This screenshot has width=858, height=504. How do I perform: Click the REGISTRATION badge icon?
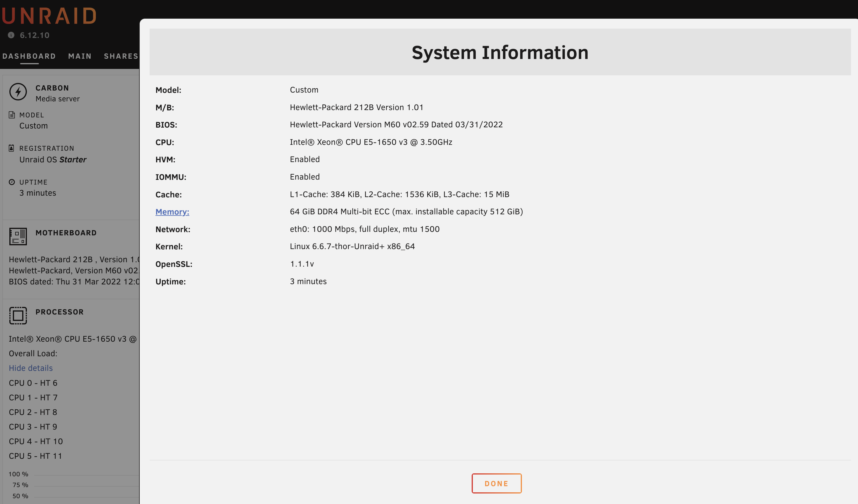click(12, 148)
